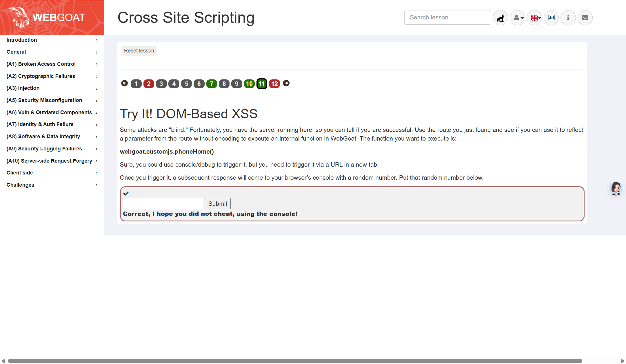Click the previous page left arrow
Image resolution: width=626 pixels, height=364 pixels.
click(x=124, y=83)
